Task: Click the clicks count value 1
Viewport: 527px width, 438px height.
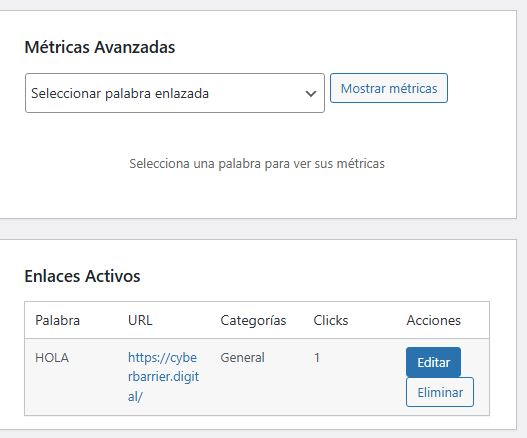Action: click(x=317, y=358)
